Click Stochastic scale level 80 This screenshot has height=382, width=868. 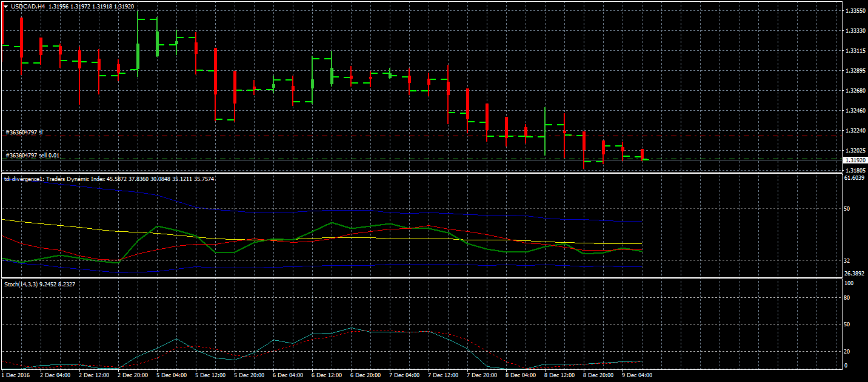[x=848, y=298]
